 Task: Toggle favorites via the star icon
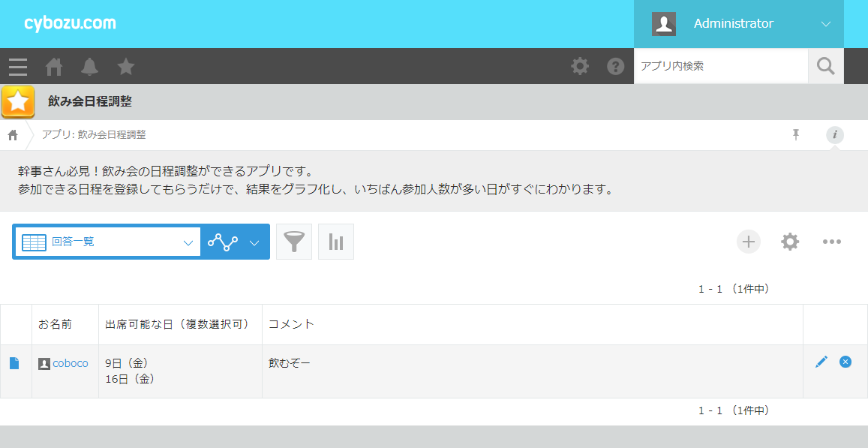[125, 67]
